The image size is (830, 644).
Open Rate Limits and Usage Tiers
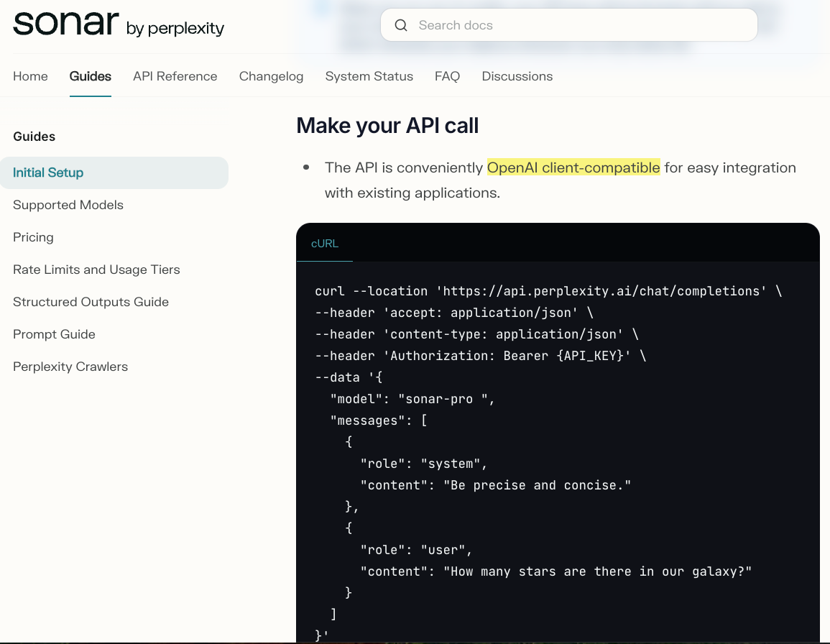[x=96, y=270]
